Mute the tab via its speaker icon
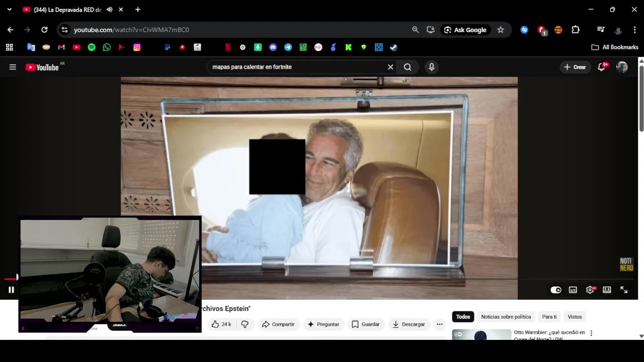Viewport: 644px width, 362px height. tap(110, 10)
